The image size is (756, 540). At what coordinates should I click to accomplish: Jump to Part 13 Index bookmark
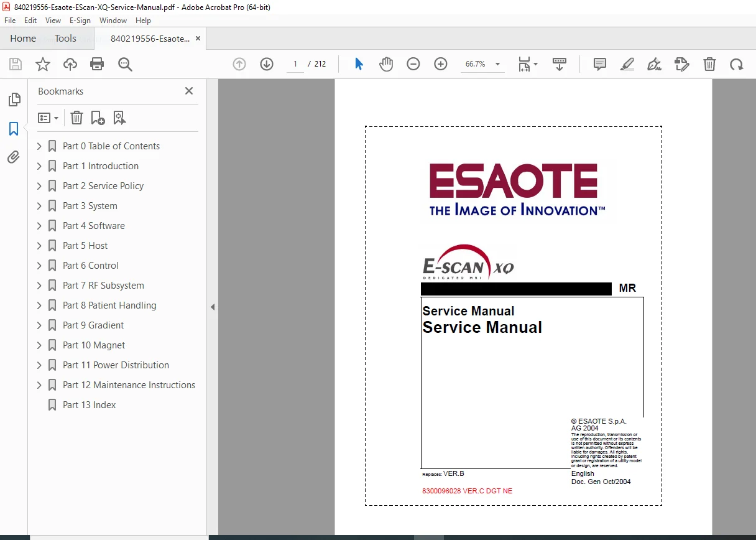89,405
